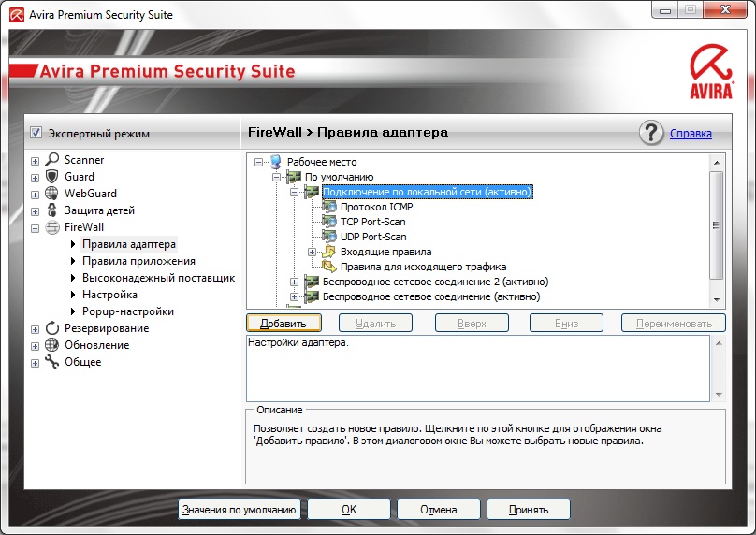Click the Протокол ICMP rule icon
Viewport: 756px width, 535px height.
329,207
